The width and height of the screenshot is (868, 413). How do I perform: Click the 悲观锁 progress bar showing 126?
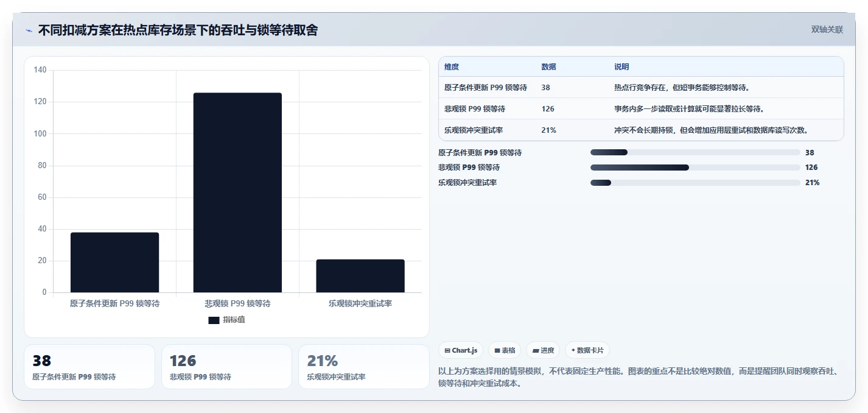click(x=695, y=168)
